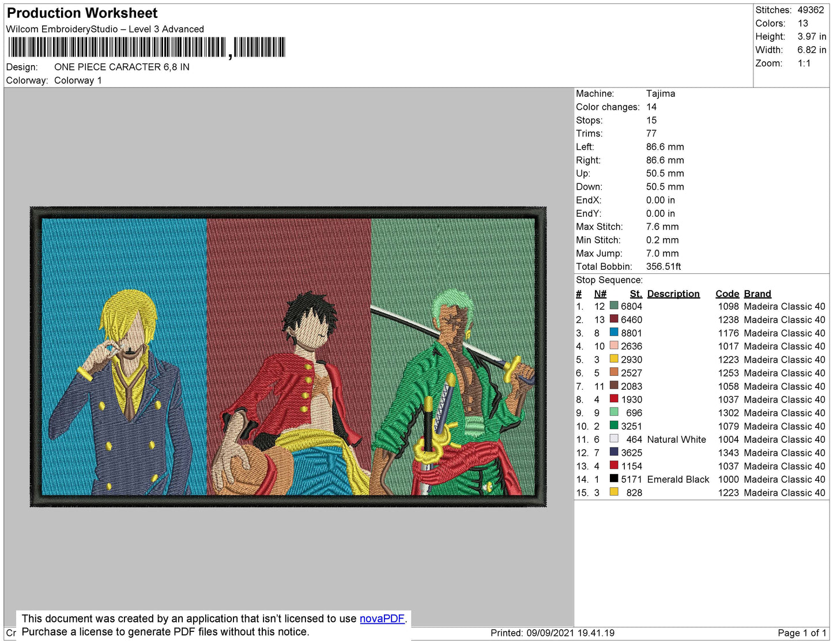Open the novaPDF link

pyautogui.click(x=382, y=619)
